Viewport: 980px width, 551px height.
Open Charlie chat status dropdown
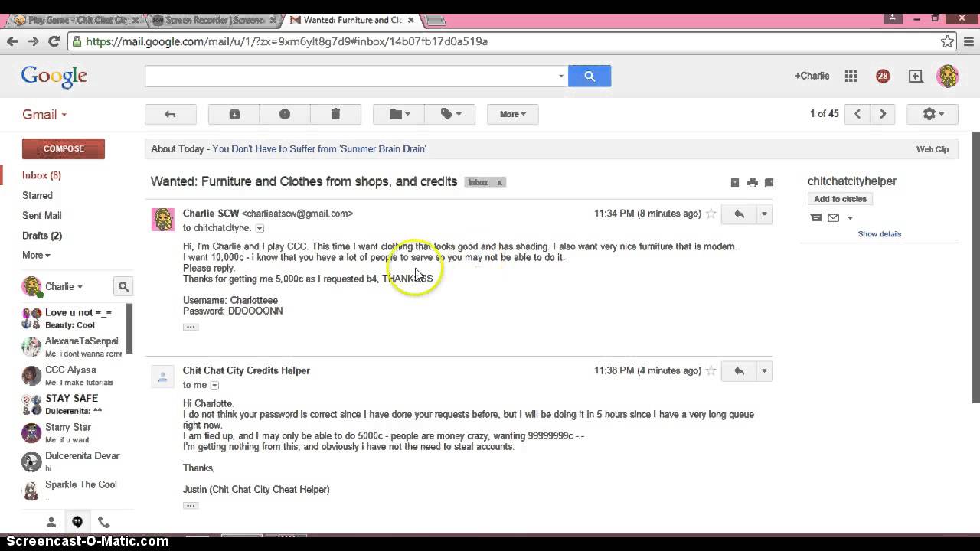(x=64, y=286)
